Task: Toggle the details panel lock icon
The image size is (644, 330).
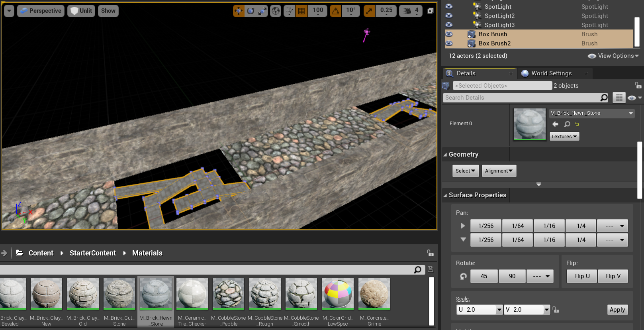Action: pos(638,85)
